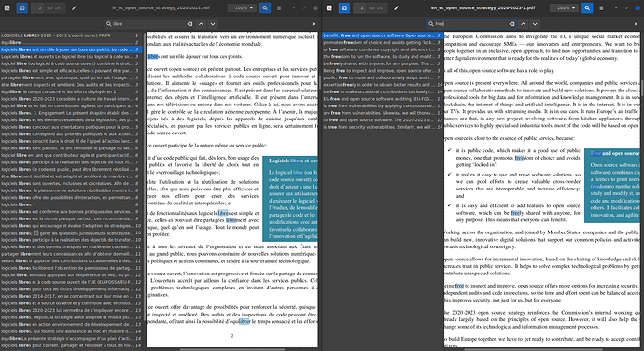Click vertical scrollbar of English document

[x=642, y=89]
